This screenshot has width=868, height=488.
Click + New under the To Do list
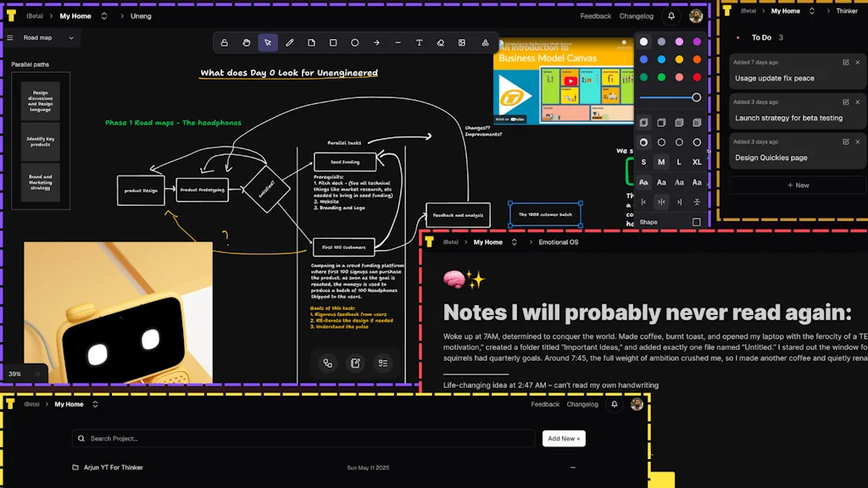pyautogui.click(x=797, y=185)
